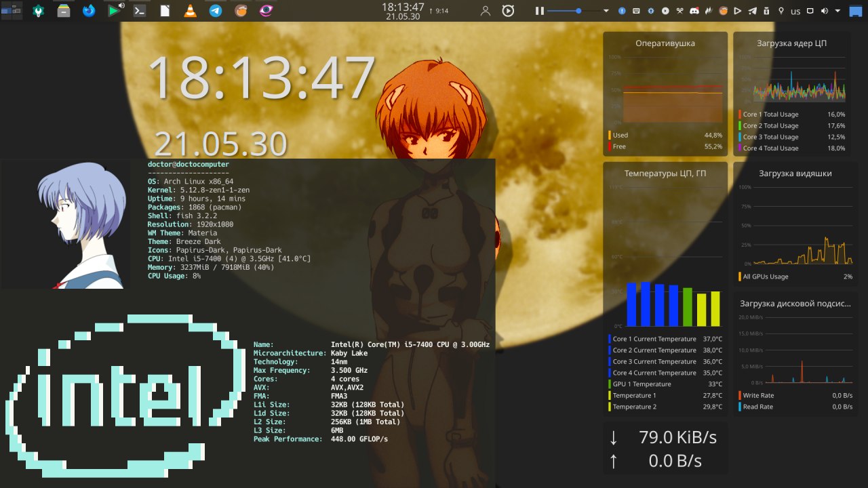Pause the media player playback

(539, 11)
